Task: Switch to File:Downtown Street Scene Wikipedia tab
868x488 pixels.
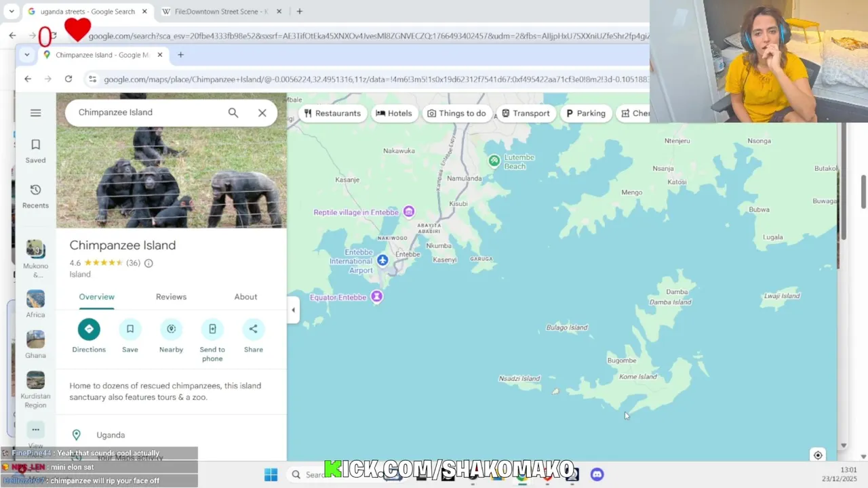Action: [222, 12]
